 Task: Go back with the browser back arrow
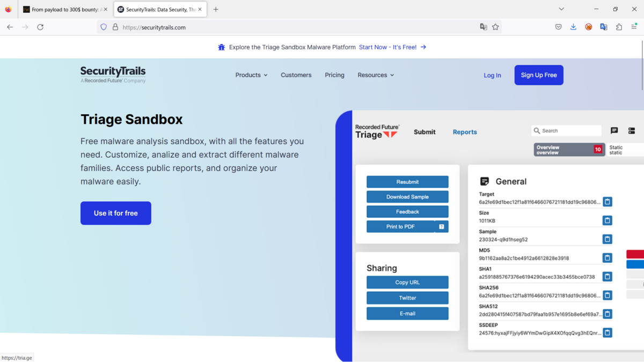point(10,27)
